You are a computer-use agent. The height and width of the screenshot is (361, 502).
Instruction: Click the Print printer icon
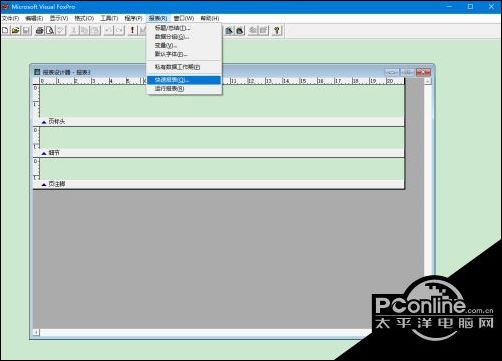pyautogui.click(x=40, y=30)
